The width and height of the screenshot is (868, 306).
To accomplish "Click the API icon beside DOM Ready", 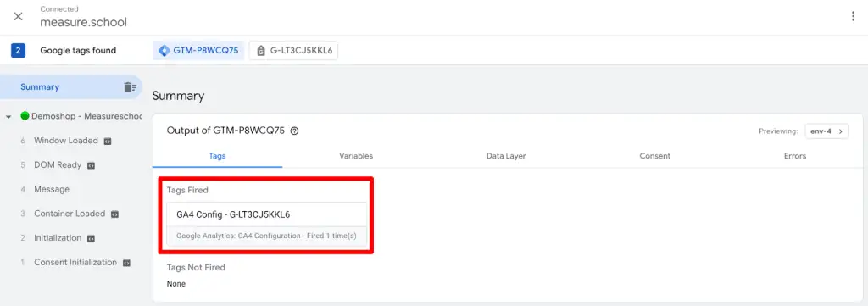I will click(x=91, y=165).
